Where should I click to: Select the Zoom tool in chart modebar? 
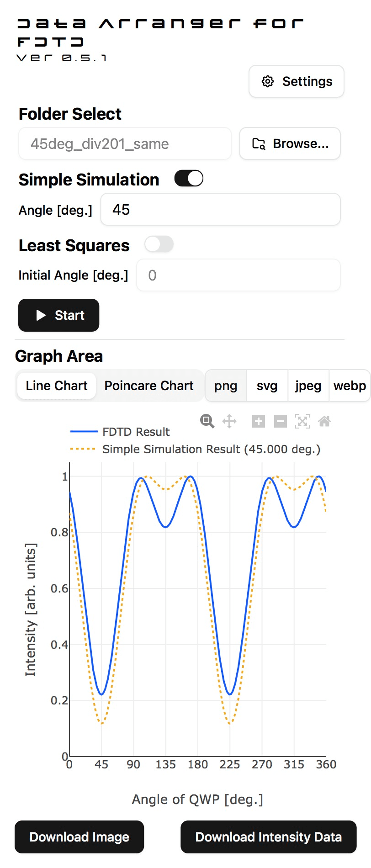point(207,421)
